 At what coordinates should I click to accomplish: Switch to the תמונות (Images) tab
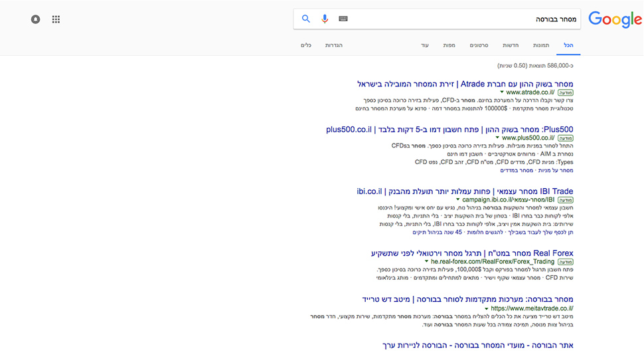tap(541, 45)
